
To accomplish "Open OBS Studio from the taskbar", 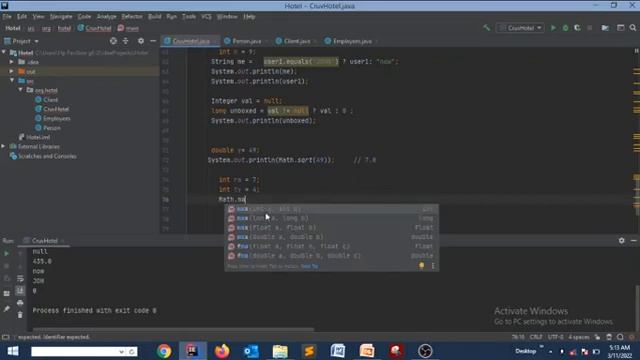I will click(x=425, y=351).
